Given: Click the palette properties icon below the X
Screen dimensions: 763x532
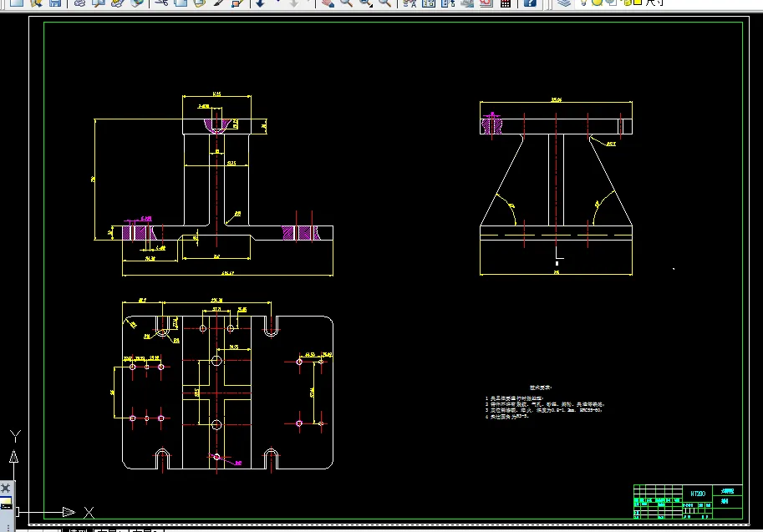Looking at the screenshot, I should 6,503.
